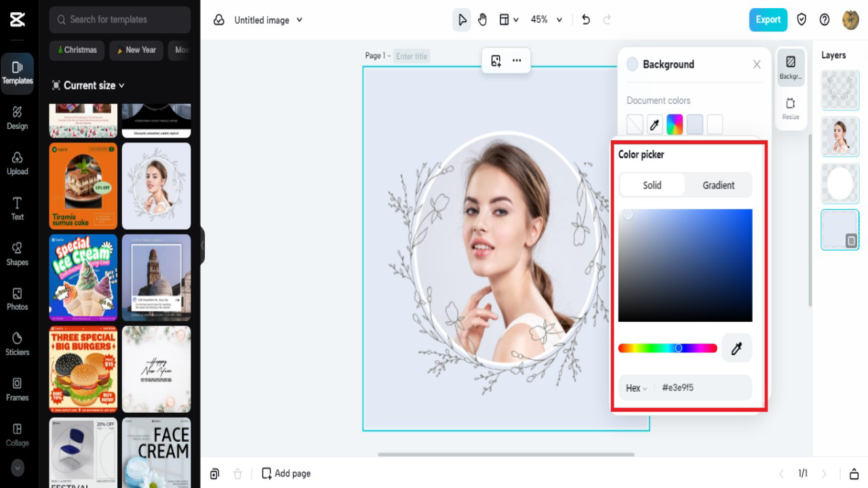Viewport: 868px width, 488px height.
Task: Go to the previous page arrow
Action: (x=781, y=474)
